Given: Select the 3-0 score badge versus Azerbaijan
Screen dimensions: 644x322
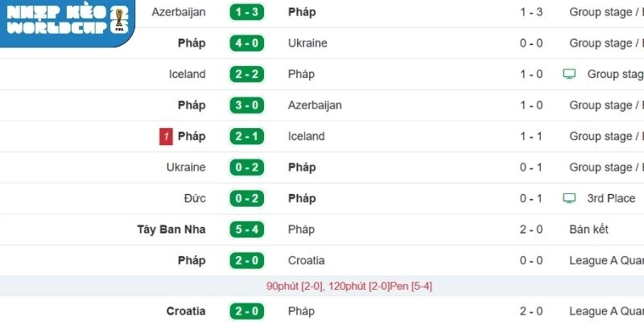Looking at the screenshot, I should [247, 105].
